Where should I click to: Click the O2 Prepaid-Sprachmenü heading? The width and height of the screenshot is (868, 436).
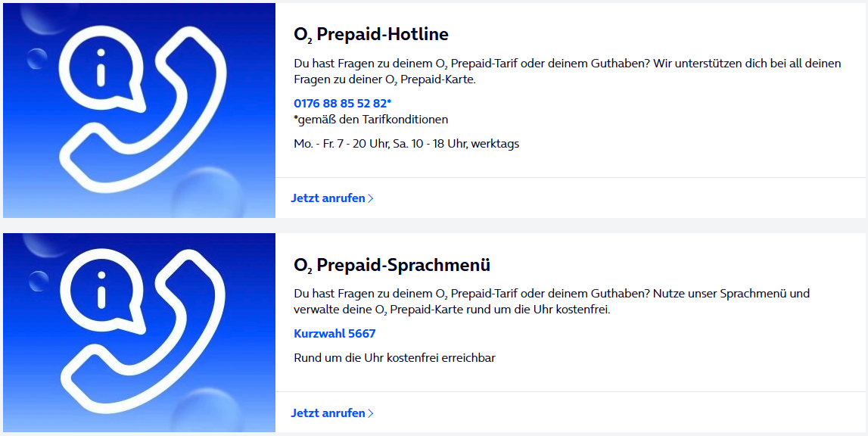point(392,266)
